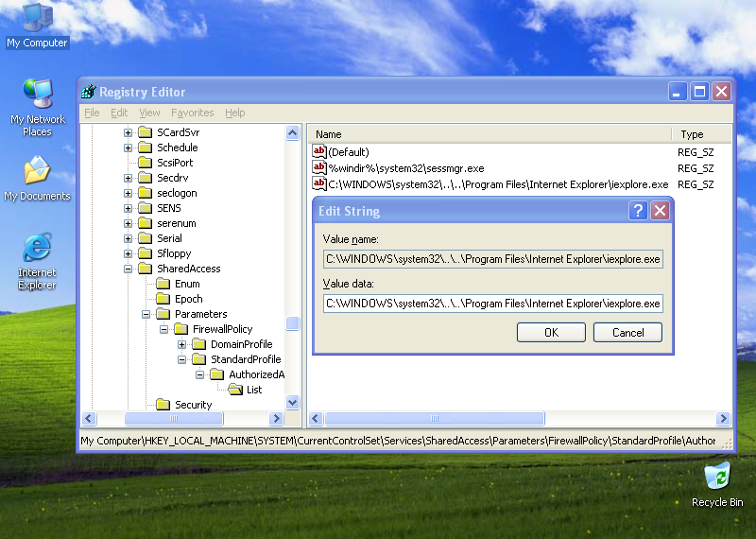This screenshot has height=539, width=756.
Task: Select the StandardProfile tree item
Action: click(x=246, y=359)
